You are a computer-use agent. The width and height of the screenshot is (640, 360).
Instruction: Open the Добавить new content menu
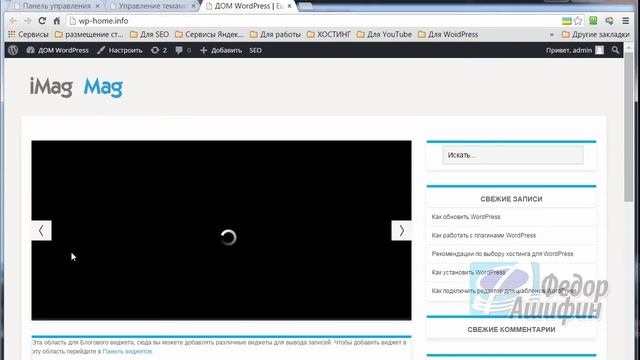point(221,50)
